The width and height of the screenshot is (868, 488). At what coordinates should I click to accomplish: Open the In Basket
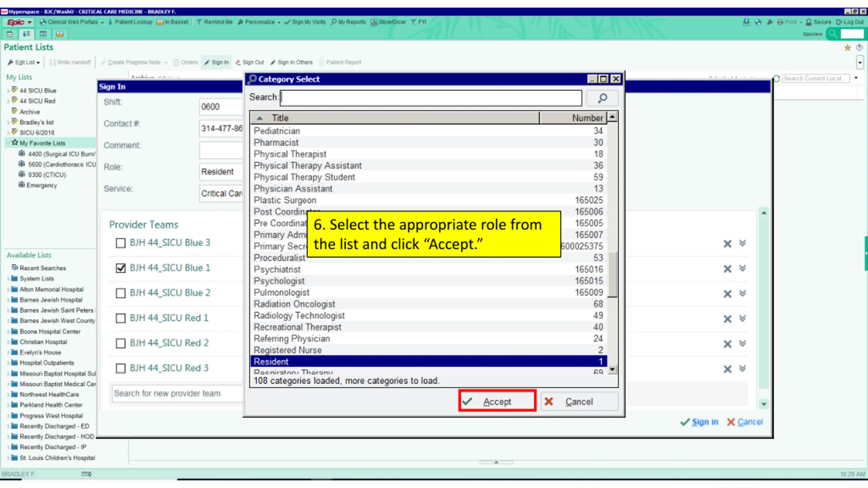(x=173, y=22)
